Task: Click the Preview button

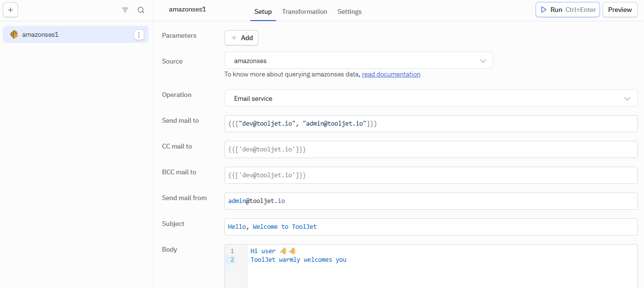Action: click(620, 10)
